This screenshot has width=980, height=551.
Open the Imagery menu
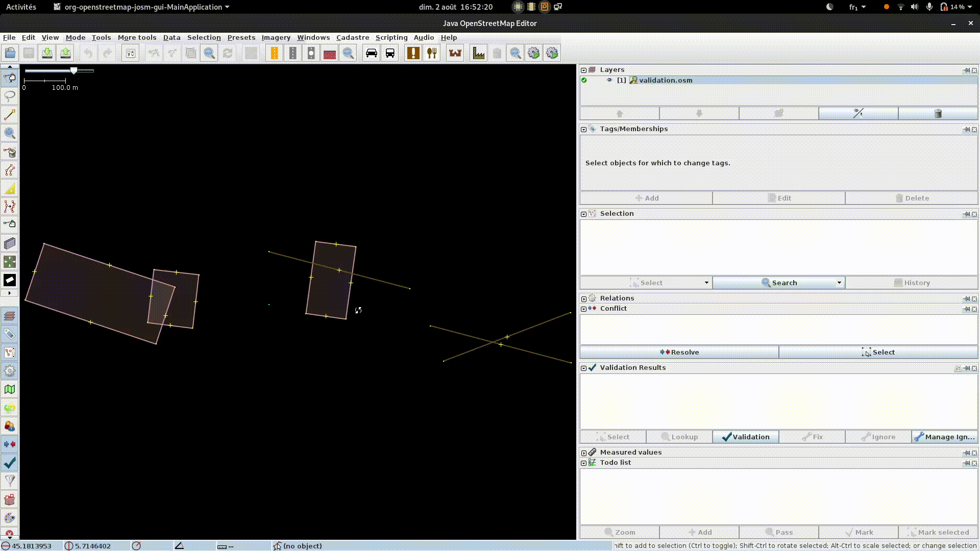point(276,37)
